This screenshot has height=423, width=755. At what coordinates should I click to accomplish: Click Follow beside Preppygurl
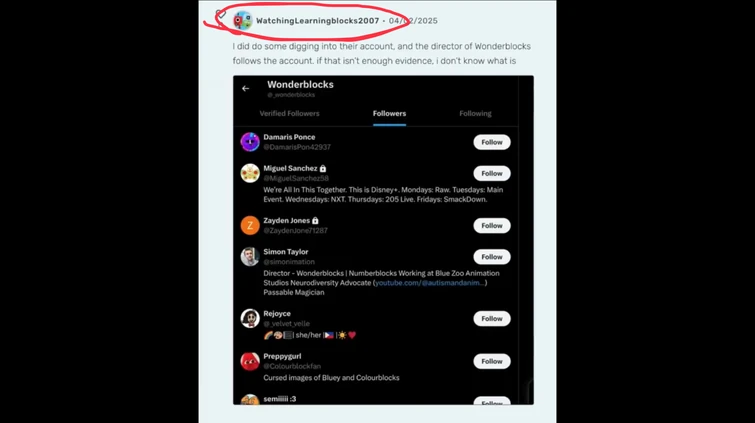pos(491,361)
